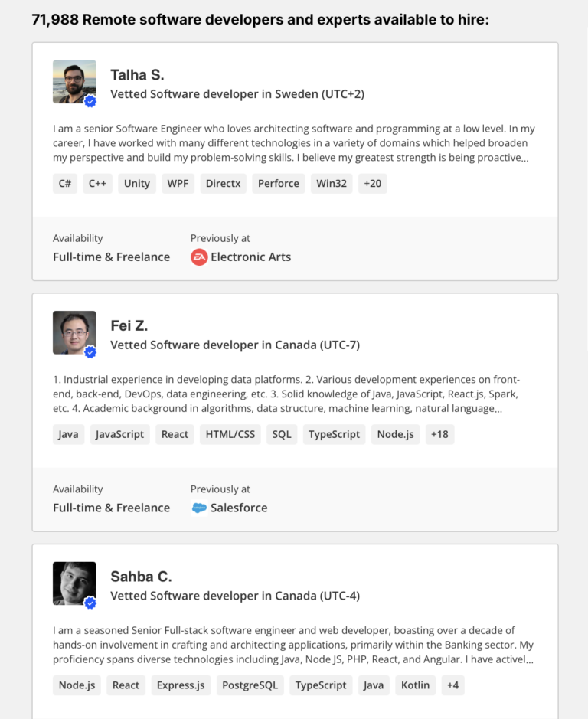Click Talha S.'s blue verified badge
This screenshot has width=588, height=719.
click(90, 100)
